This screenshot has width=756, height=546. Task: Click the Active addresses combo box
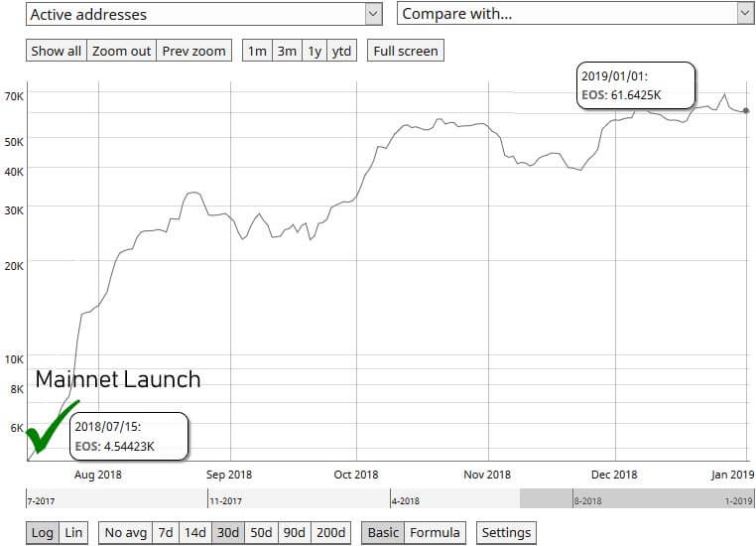pos(204,14)
